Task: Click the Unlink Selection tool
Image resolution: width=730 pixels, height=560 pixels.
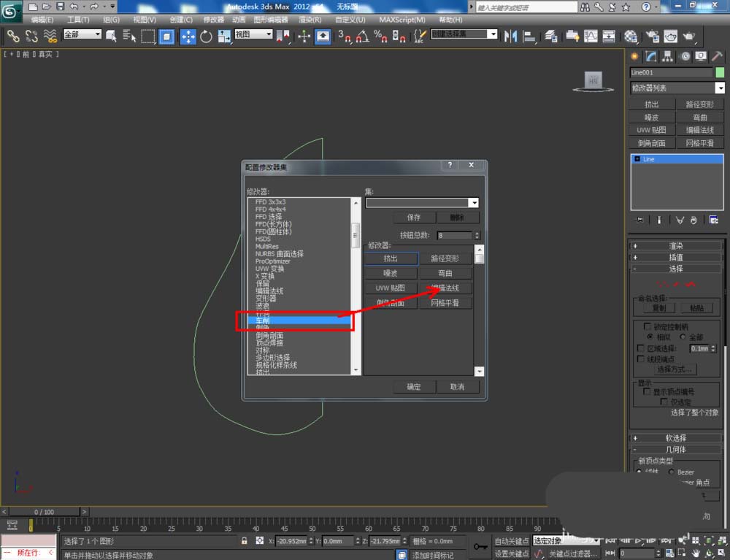Action: click(31, 36)
